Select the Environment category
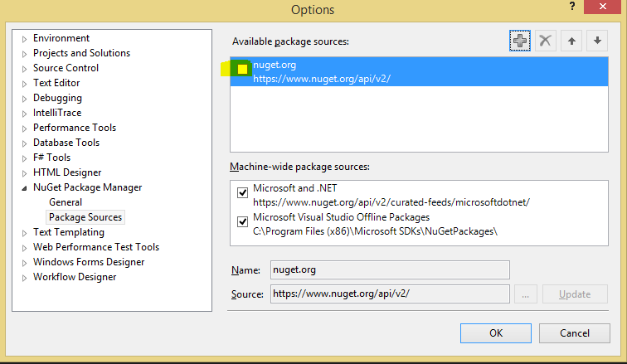The width and height of the screenshot is (627, 364). pos(61,38)
